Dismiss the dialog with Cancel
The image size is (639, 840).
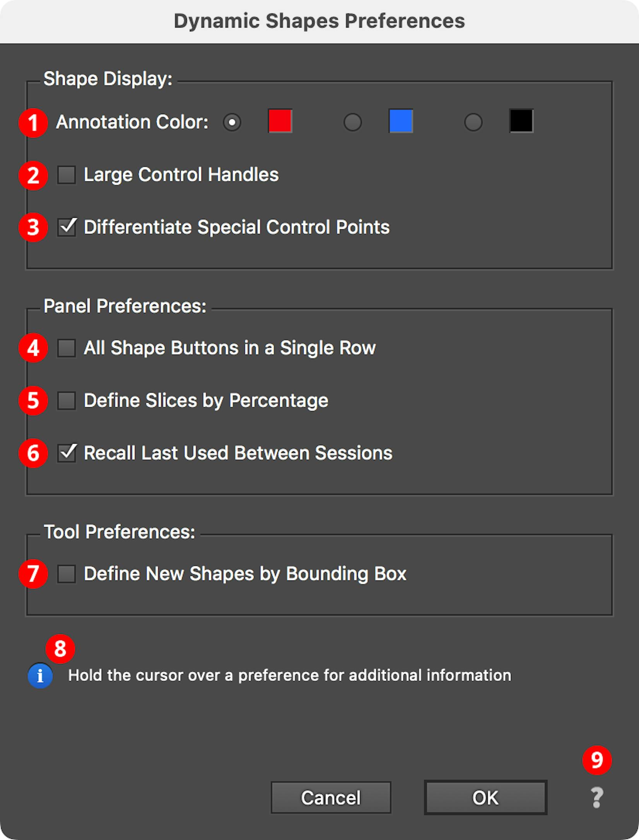pyautogui.click(x=331, y=797)
